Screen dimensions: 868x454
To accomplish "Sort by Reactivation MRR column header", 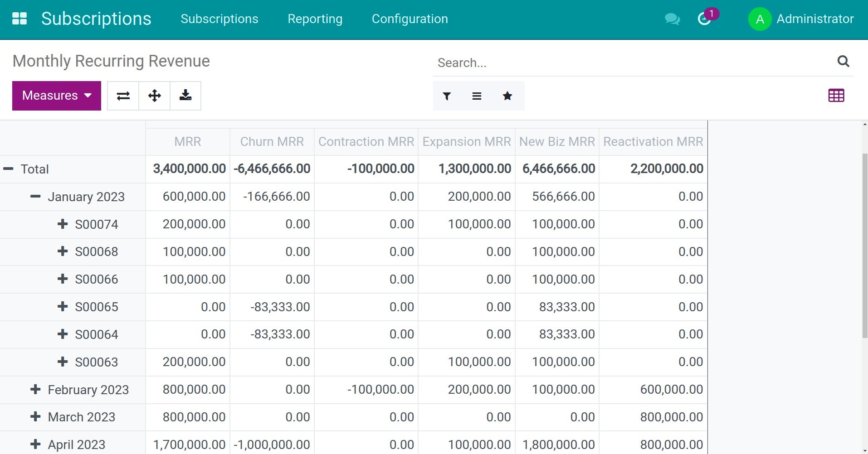I will click(653, 142).
